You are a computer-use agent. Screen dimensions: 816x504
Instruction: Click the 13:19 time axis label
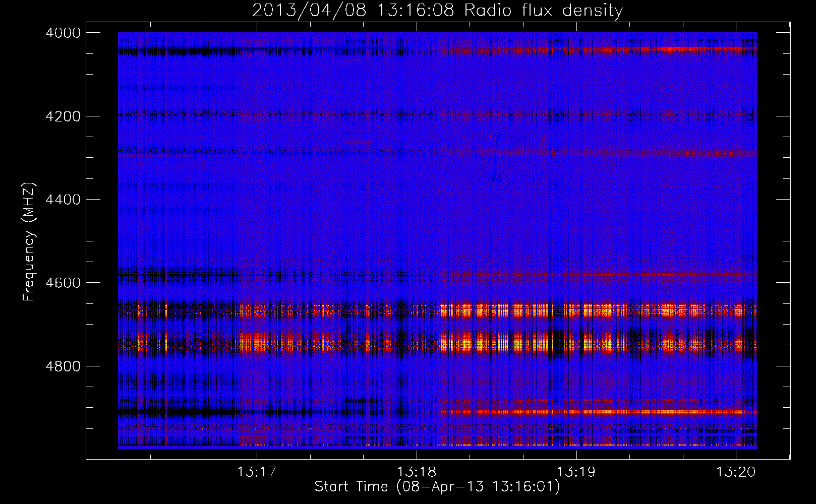click(576, 472)
